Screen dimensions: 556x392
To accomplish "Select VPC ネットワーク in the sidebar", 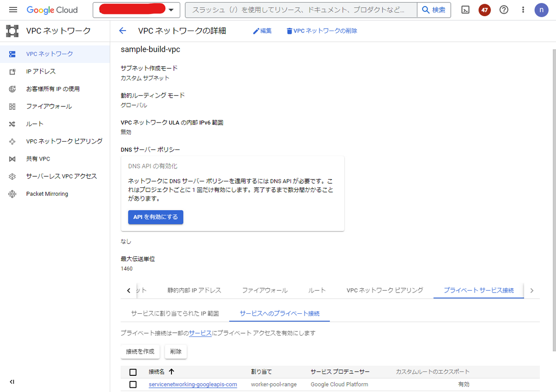I will pyautogui.click(x=55, y=54).
